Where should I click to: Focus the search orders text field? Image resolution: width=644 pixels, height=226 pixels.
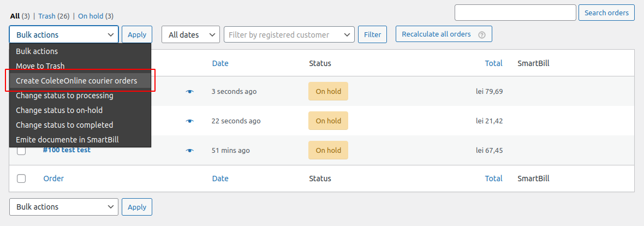[x=515, y=13]
